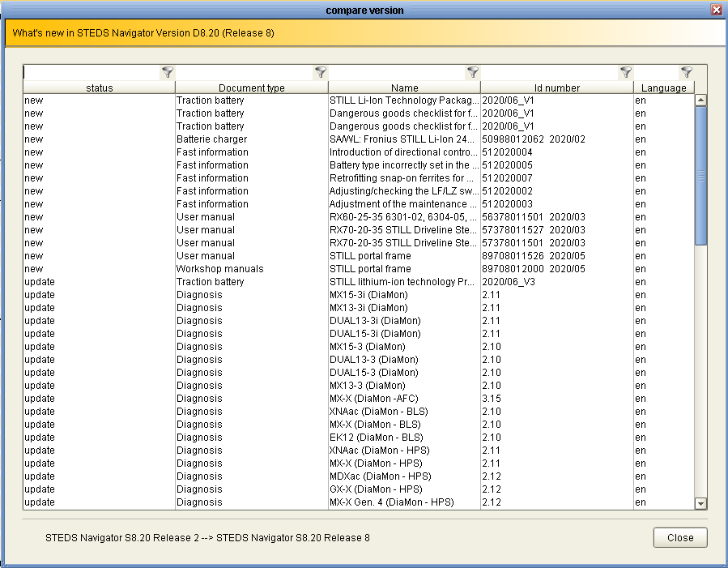Click Id number 512020003
The image size is (728, 568).
(x=507, y=204)
